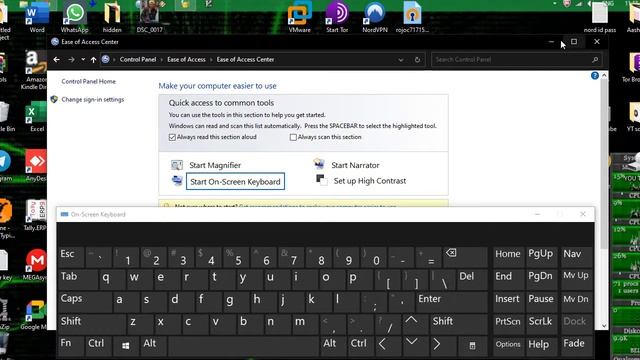This screenshot has height=360, width=640.
Task: Click the Search Control Panel field
Action: tap(516, 60)
